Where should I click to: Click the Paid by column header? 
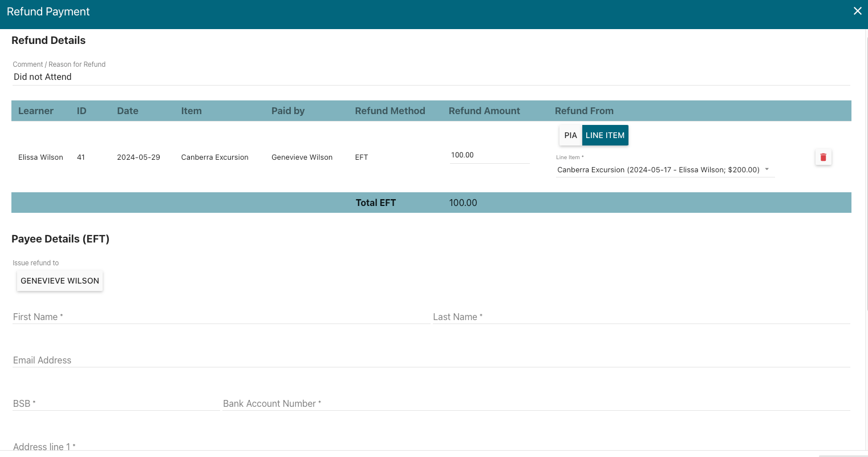tap(288, 111)
